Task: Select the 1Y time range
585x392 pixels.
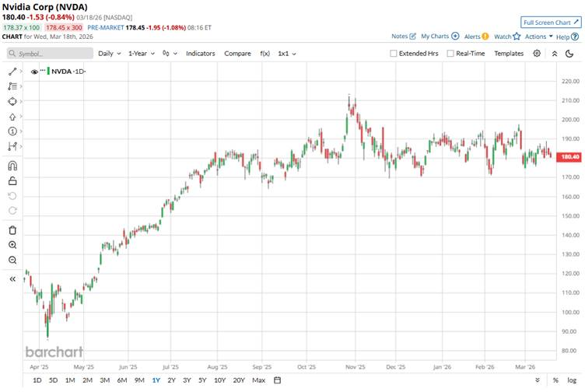Action: 156,380
